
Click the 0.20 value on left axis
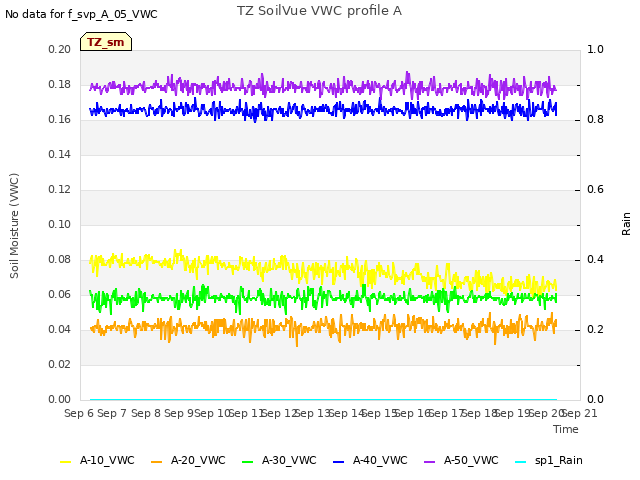(60, 49)
